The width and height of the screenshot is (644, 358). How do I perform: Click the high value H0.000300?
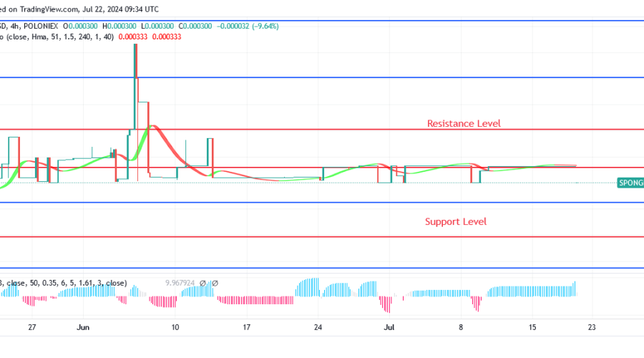click(x=119, y=26)
